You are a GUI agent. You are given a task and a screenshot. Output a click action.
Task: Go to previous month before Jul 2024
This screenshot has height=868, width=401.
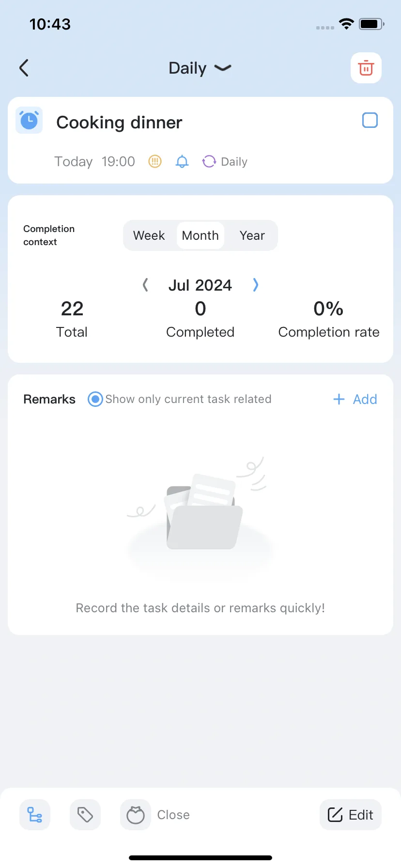[x=145, y=285]
